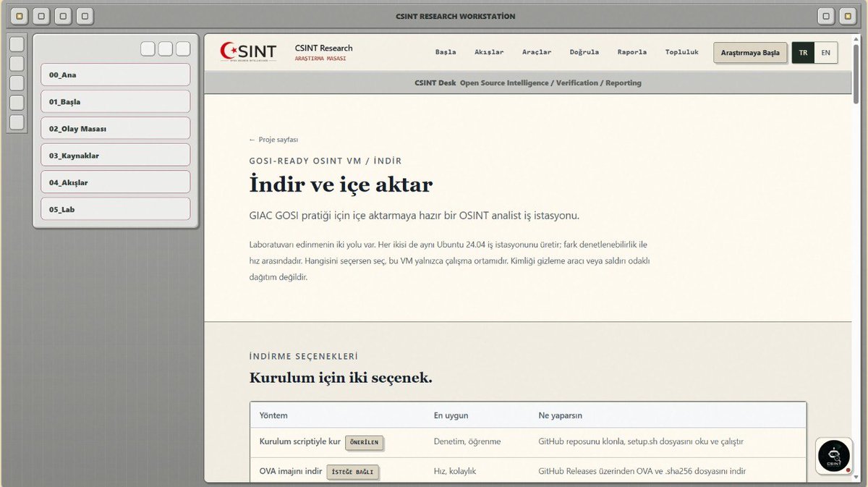The image size is (868, 487).
Task: Open the floating CSINT assistant bubble
Action: pos(834,456)
